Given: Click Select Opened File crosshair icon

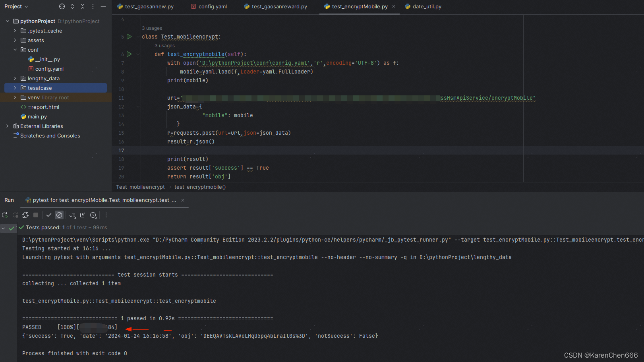Looking at the screenshot, I should tap(62, 6).
